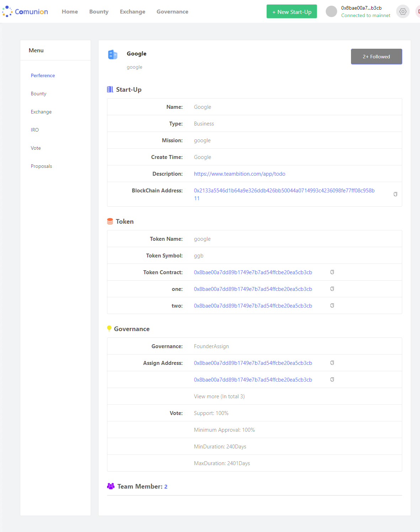Go to Home in the top navigation
The image size is (420, 532).
pyautogui.click(x=70, y=12)
